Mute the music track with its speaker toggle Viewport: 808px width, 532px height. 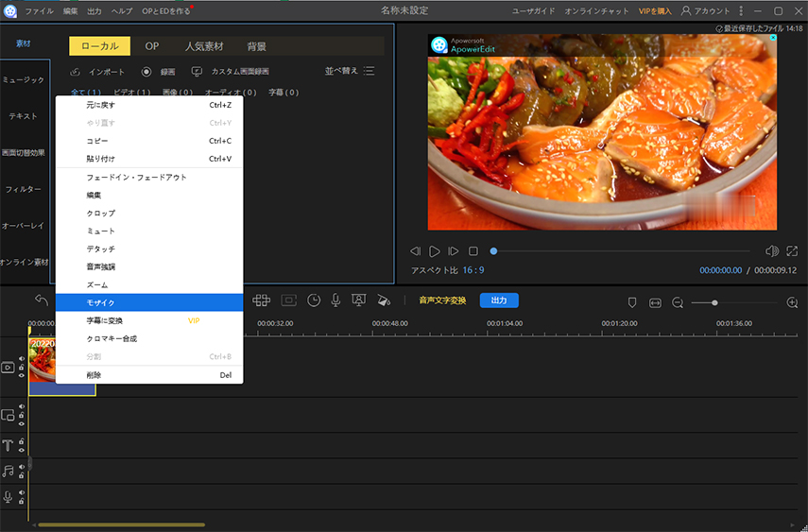point(21,466)
